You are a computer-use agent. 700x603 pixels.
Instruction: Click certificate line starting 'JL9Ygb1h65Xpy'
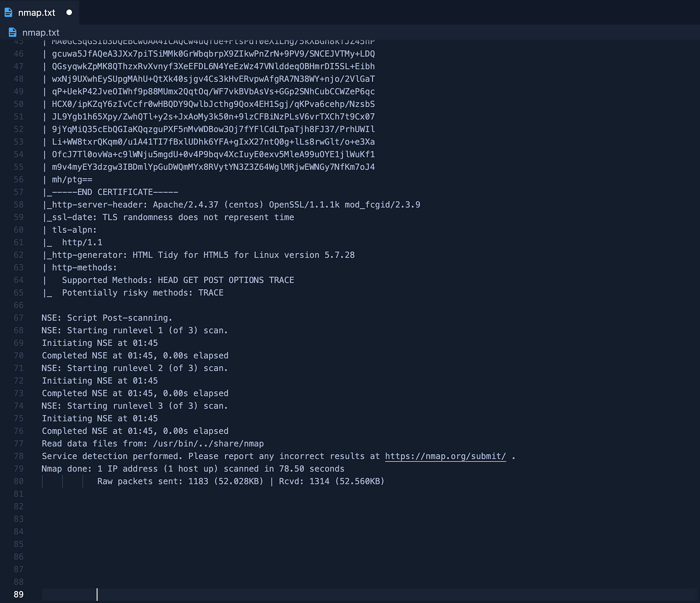tap(208, 116)
